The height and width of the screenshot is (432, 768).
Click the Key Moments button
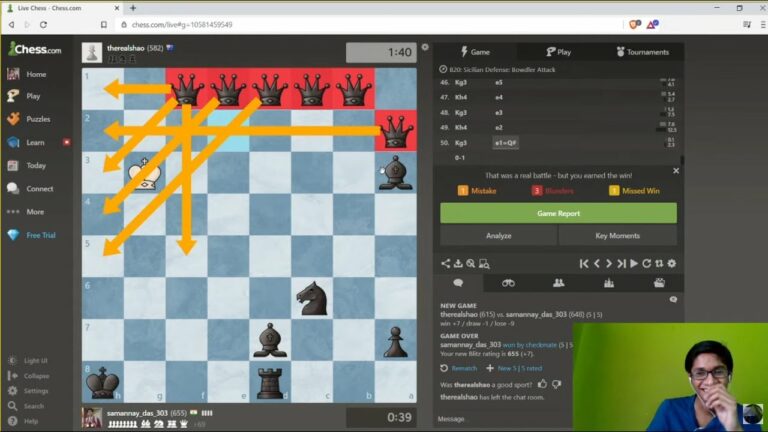[x=618, y=236]
